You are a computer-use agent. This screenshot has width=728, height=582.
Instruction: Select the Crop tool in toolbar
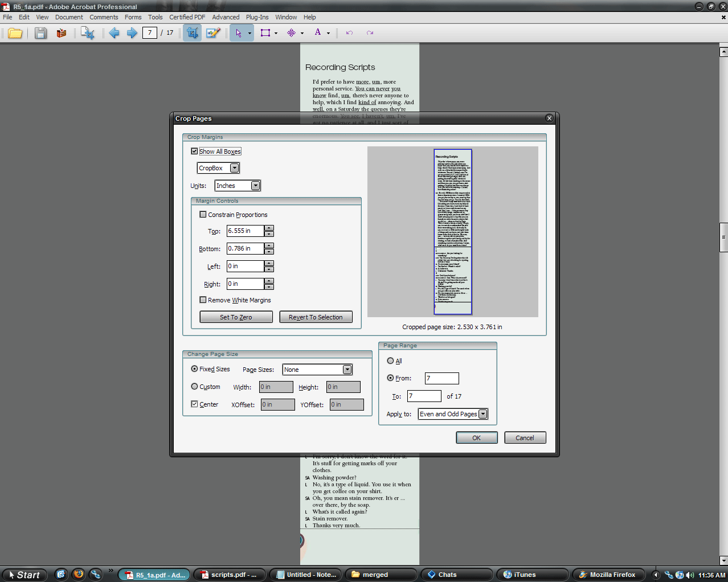pos(192,33)
